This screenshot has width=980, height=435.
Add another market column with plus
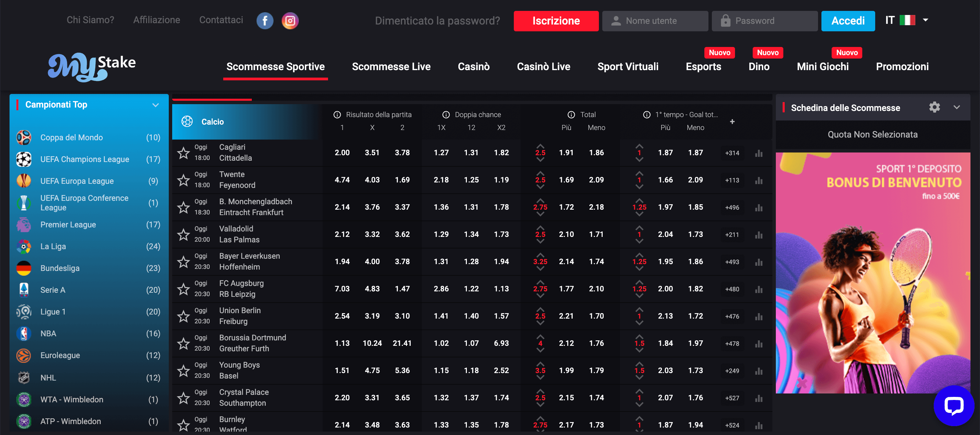pos(732,122)
